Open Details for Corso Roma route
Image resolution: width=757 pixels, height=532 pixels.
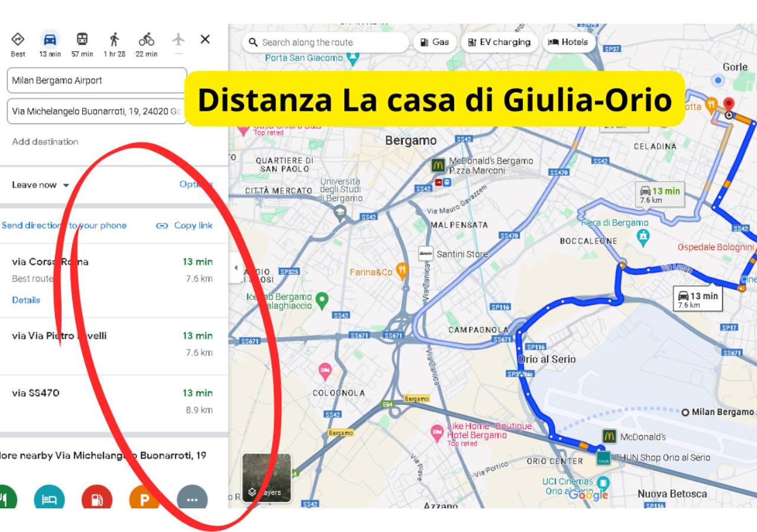tap(26, 300)
